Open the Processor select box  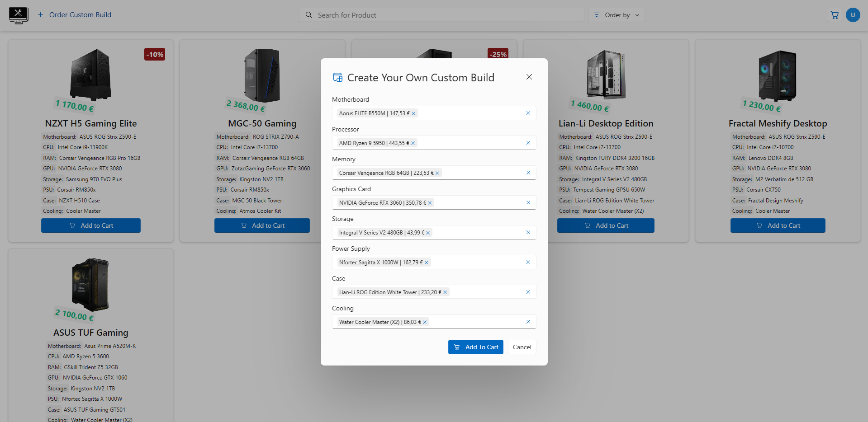[x=434, y=143]
